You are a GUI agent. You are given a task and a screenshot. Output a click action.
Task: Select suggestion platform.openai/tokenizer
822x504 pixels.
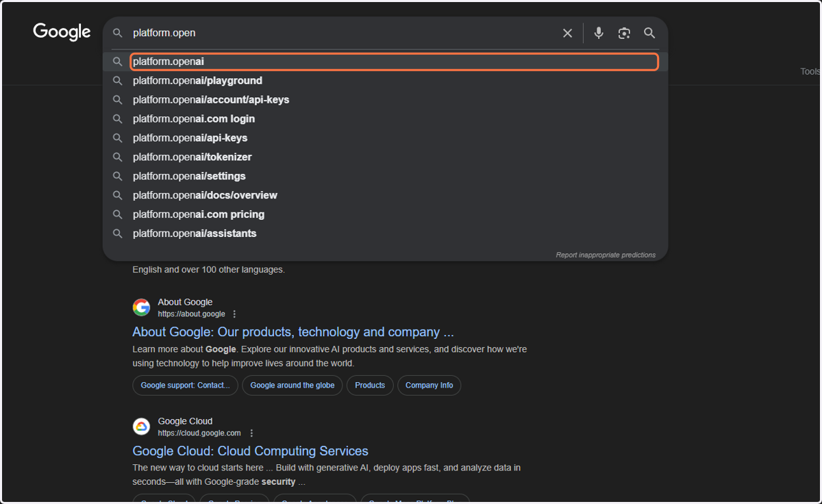pyautogui.click(x=385, y=157)
